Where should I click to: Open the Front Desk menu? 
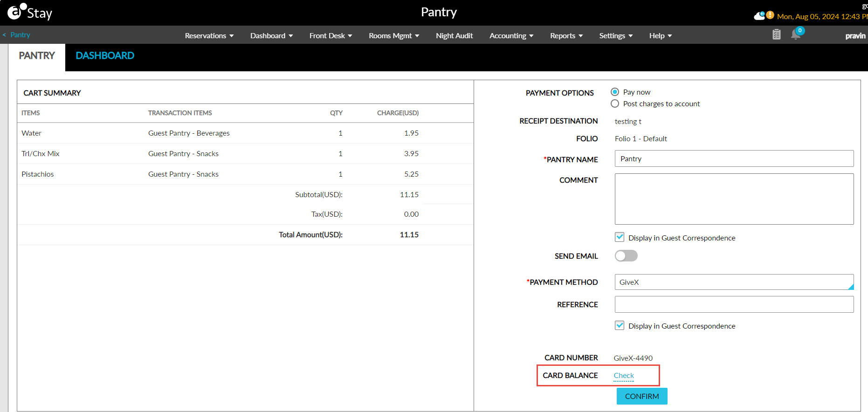[x=331, y=36]
